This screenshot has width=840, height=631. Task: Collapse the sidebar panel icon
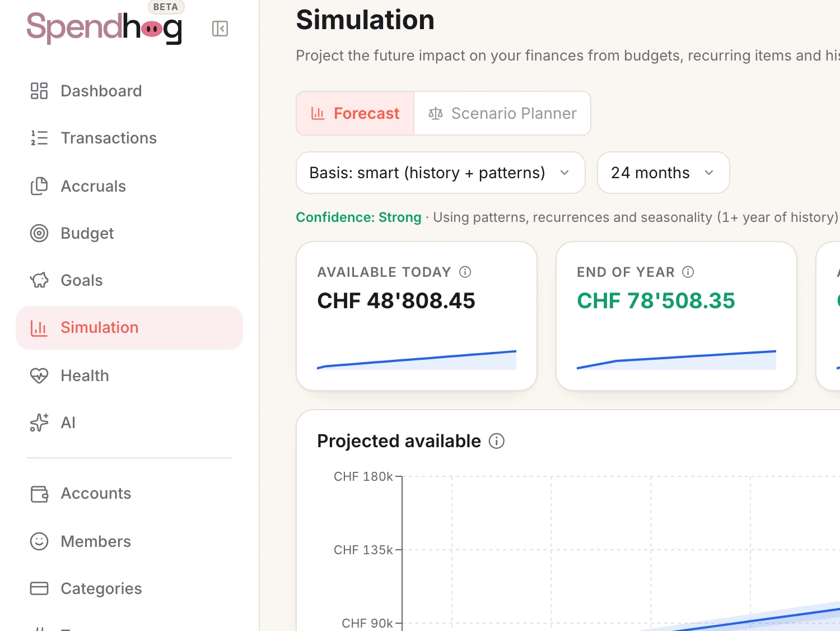click(x=220, y=29)
